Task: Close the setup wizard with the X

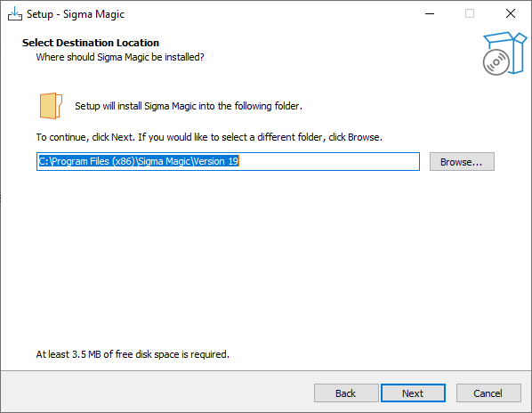Action: click(511, 14)
